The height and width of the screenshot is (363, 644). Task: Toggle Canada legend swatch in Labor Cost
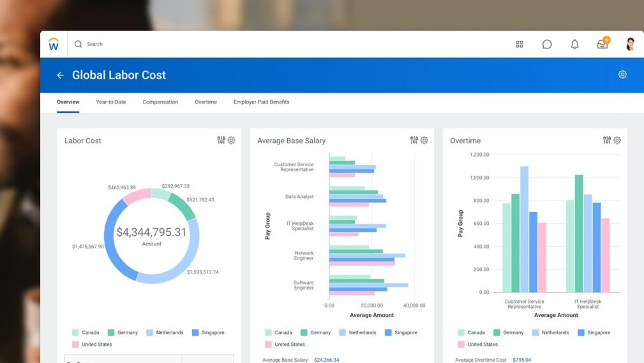pos(75,333)
